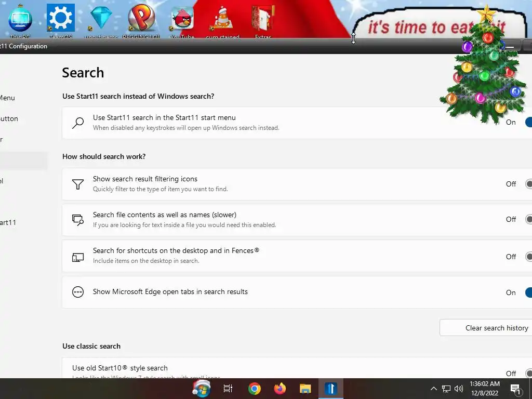Open the Start Button sidebar section

tap(9, 119)
